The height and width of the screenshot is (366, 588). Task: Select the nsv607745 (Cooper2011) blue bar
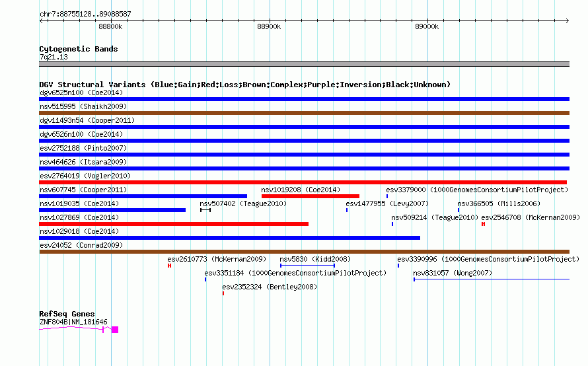tap(143, 196)
